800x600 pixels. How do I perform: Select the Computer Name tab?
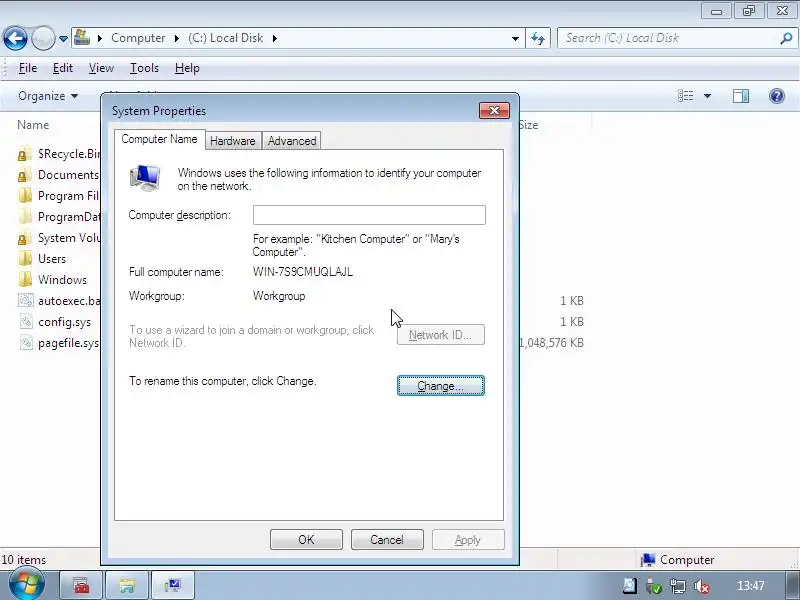159,139
